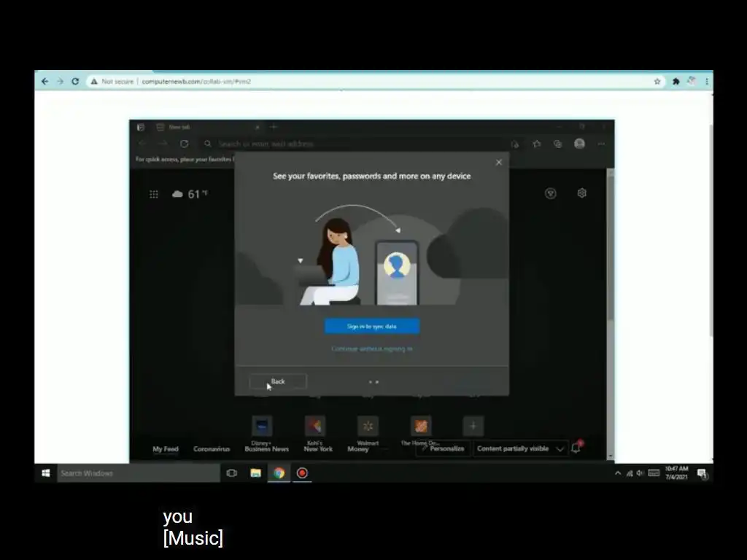
Task: Open Chrome extensions puzzle icon
Action: pos(676,82)
